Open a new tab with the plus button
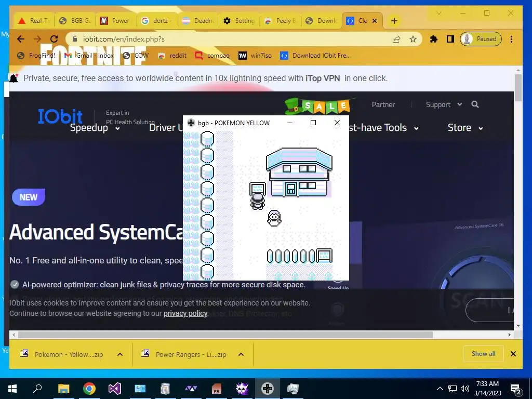 394,21
